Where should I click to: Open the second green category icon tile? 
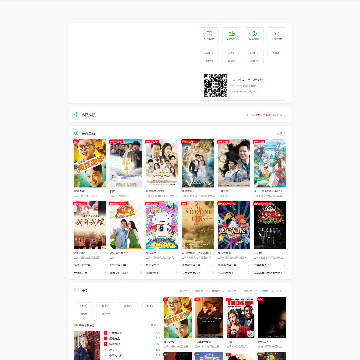pos(232,35)
